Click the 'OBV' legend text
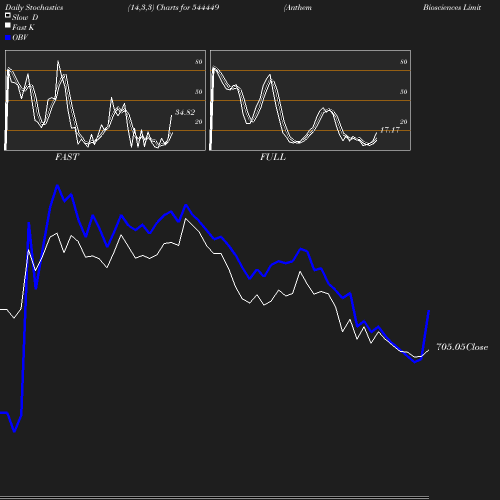 20,37
